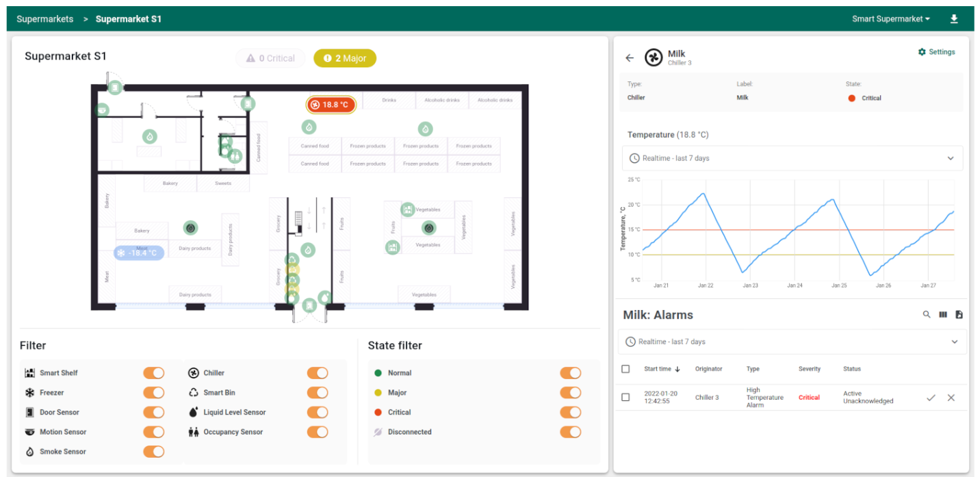
Task: Toggle the Freezer filter
Action: [x=153, y=393]
